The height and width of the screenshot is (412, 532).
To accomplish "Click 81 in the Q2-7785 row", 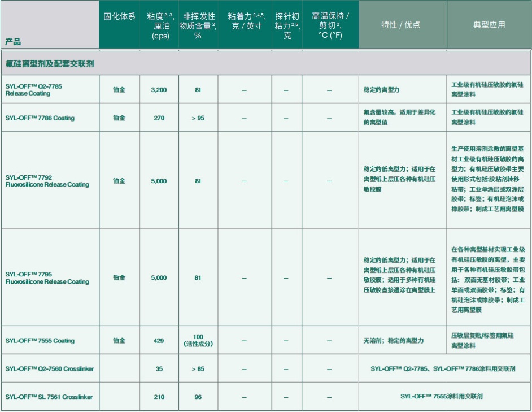I will pyautogui.click(x=198, y=90).
